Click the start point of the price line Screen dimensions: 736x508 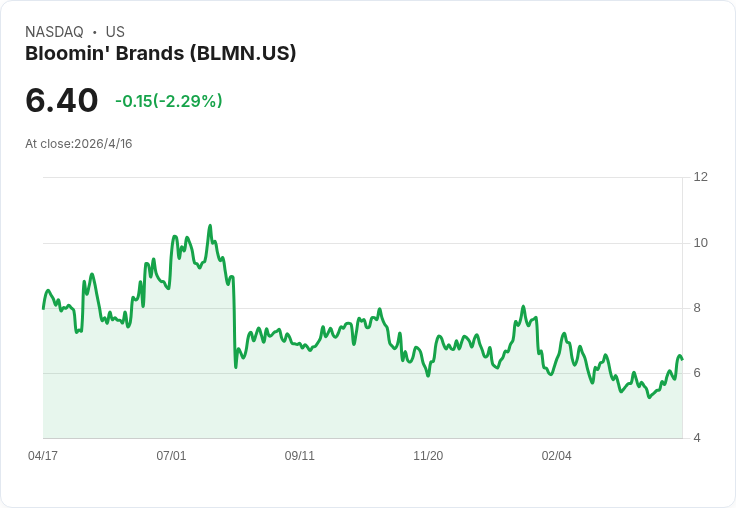(43, 308)
